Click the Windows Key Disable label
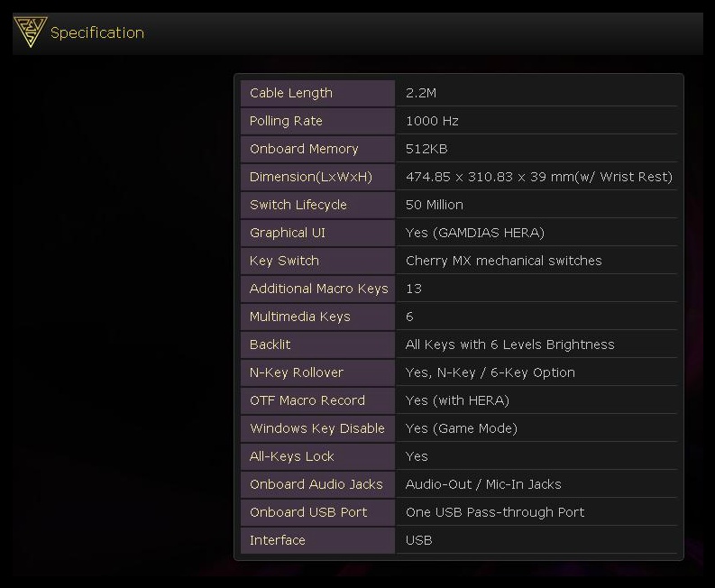This screenshot has height=588, width=715. [x=317, y=428]
